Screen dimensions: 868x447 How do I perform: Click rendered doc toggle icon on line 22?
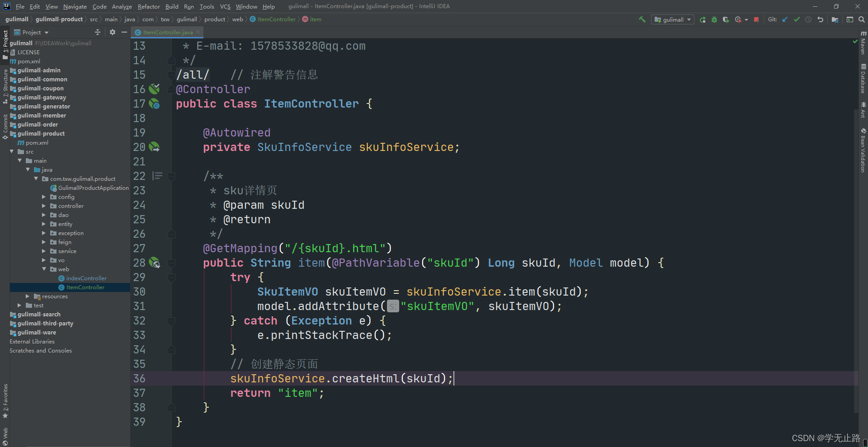157,176
